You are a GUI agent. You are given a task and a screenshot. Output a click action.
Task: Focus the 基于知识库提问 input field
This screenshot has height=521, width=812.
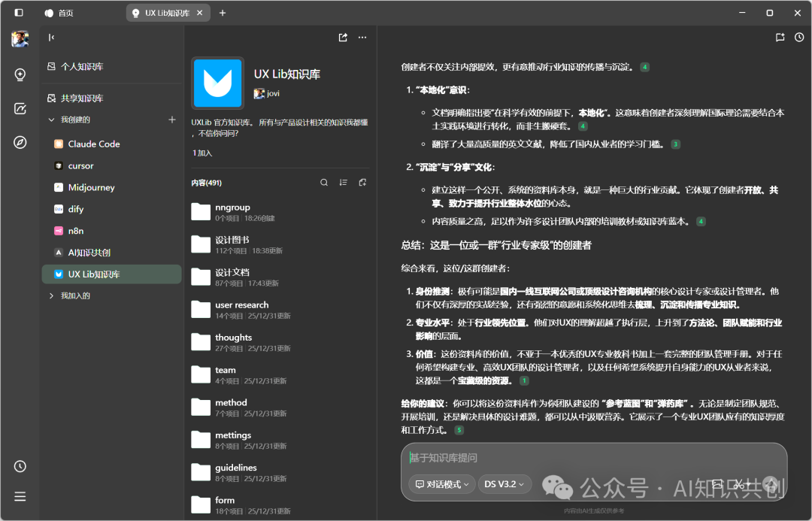point(594,458)
